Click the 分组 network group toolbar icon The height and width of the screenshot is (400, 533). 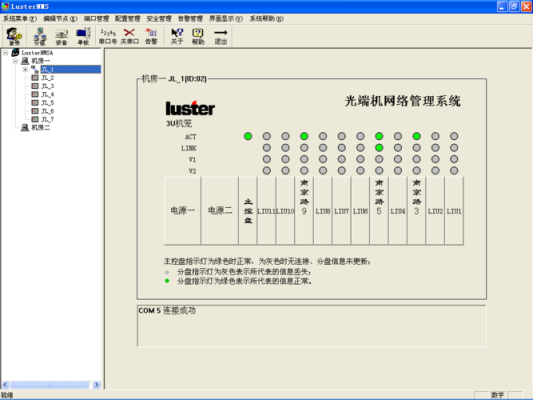[x=40, y=36]
